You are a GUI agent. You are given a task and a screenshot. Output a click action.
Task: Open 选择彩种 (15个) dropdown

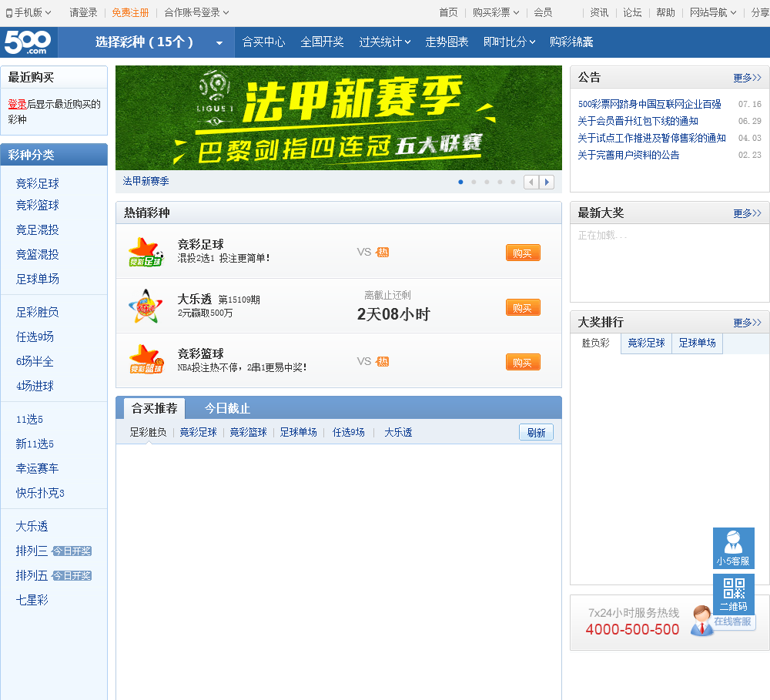[x=146, y=42]
